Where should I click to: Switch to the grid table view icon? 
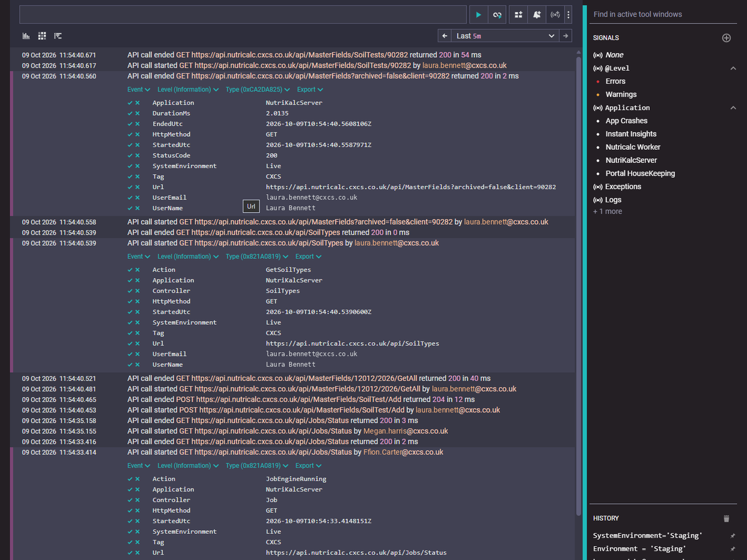42,36
